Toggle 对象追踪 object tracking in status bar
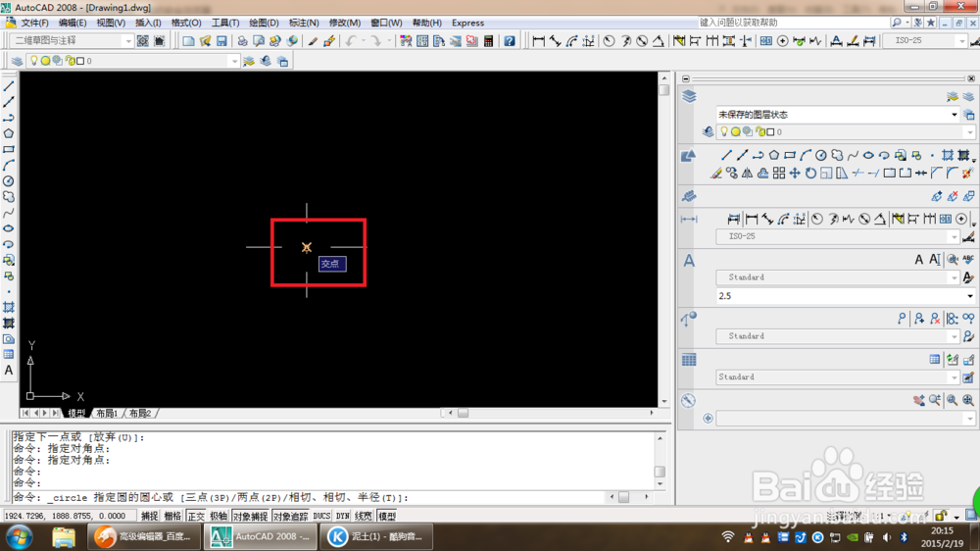The height and width of the screenshot is (551, 980). [291, 516]
